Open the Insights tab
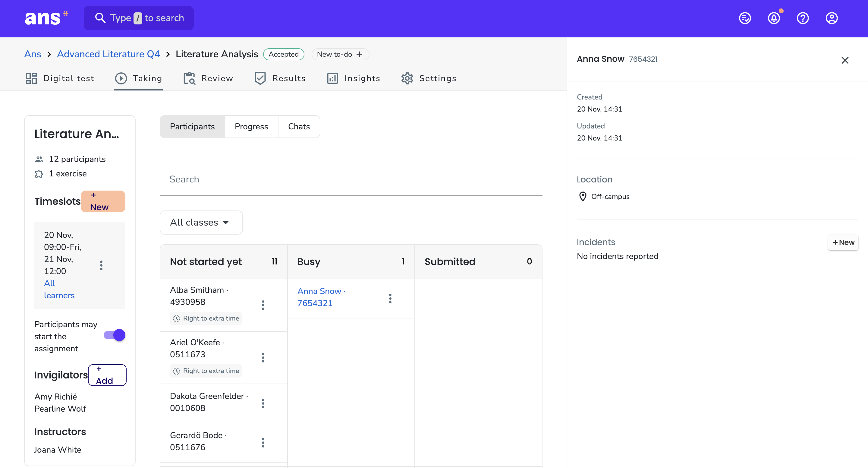The image size is (868, 468). click(x=354, y=78)
